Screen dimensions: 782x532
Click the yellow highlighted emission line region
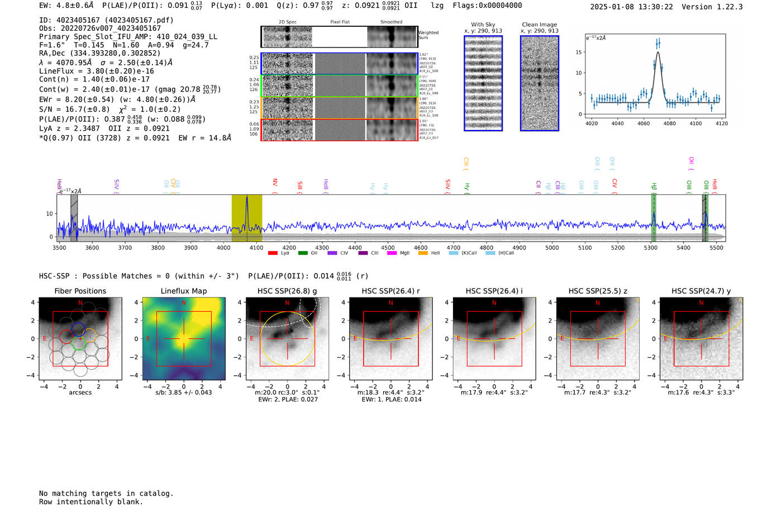click(247, 218)
